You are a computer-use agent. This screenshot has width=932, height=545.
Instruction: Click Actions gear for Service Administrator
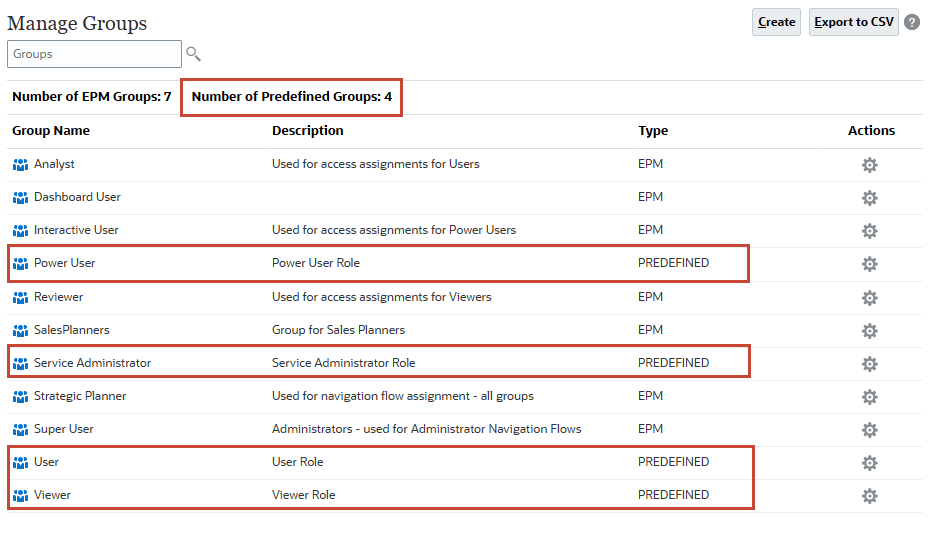point(869,364)
